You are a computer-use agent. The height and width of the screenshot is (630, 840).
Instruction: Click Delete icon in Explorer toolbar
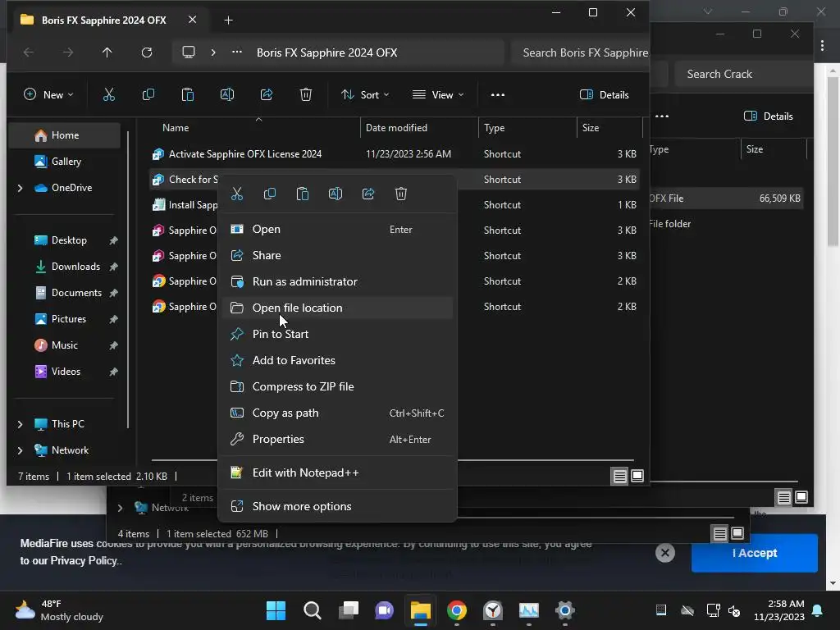click(306, 95)
